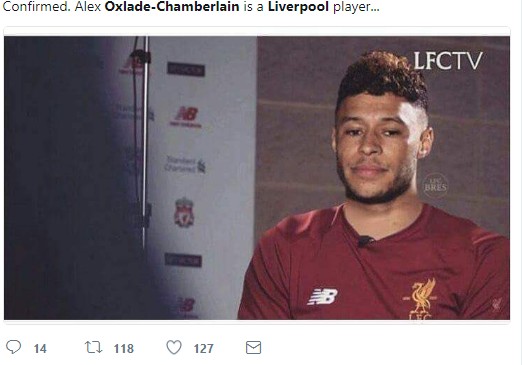Open the like count showing 127

point(203,349)
